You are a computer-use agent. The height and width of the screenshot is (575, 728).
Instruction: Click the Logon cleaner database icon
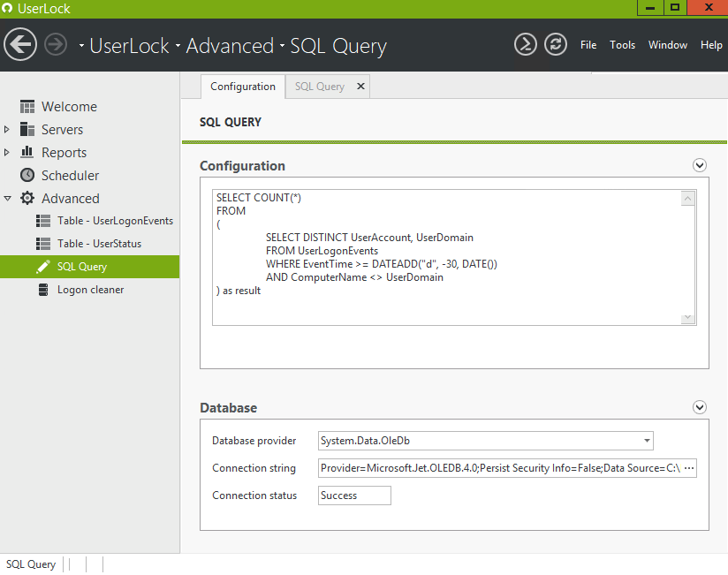point(43,290)
